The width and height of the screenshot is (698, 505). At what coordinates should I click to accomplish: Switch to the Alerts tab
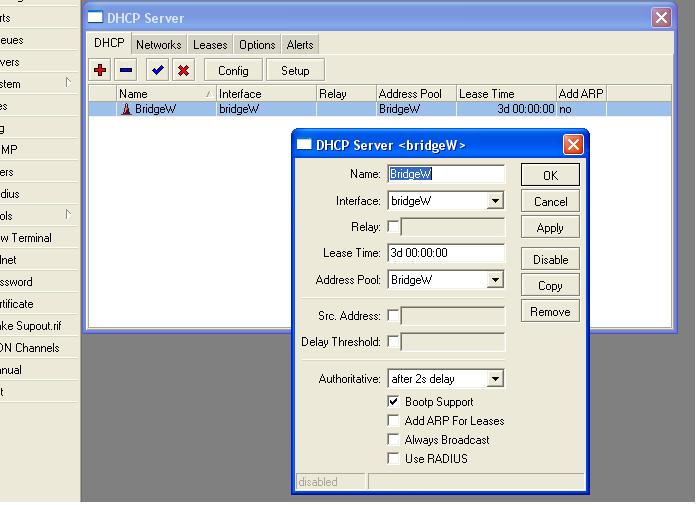pos(300,45)
